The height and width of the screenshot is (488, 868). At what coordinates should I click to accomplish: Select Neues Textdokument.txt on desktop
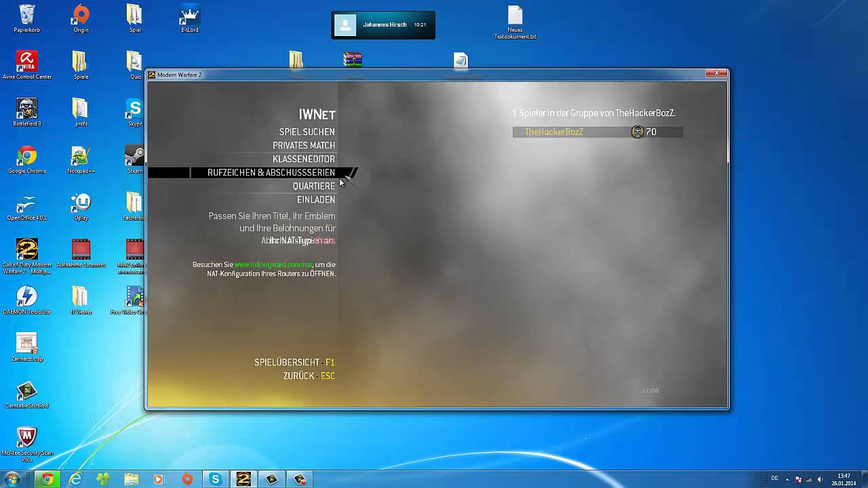pyautogui.click(x=515, y=22)
